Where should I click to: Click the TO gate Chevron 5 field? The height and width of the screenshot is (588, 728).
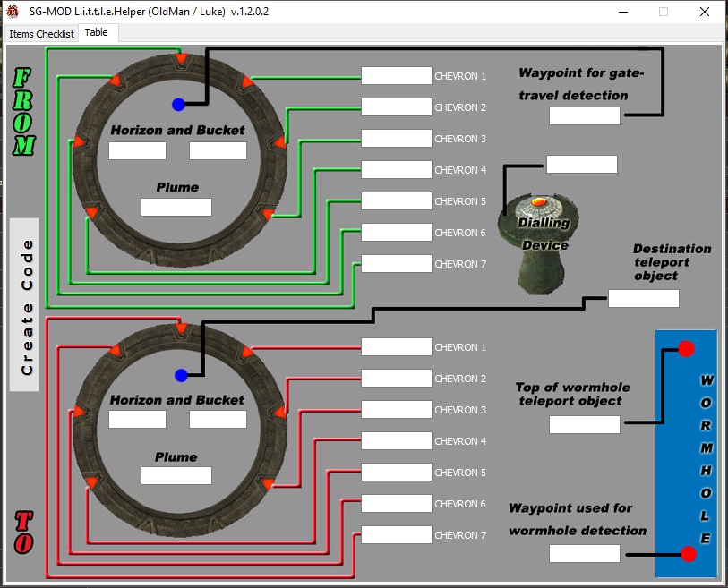397,472
